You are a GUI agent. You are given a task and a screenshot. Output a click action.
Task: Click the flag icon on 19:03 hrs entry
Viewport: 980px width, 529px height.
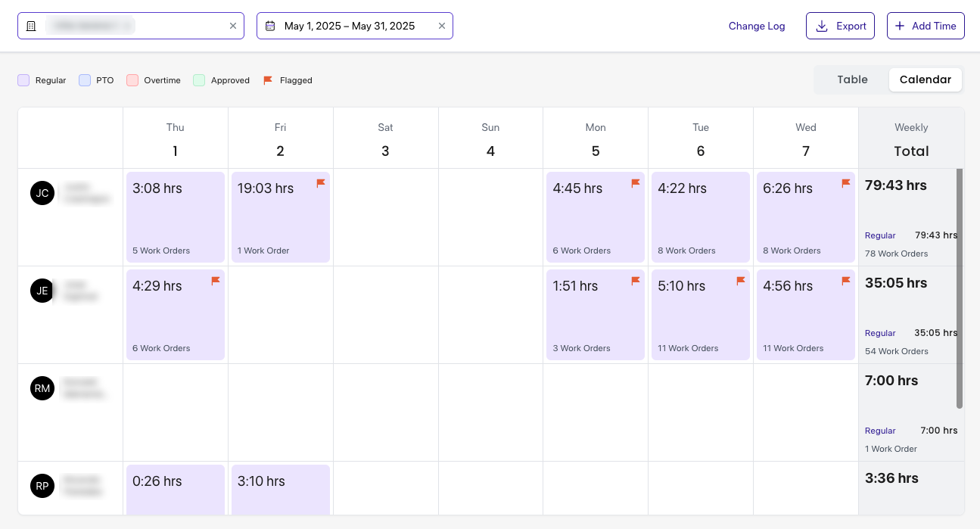coord(321,183)
